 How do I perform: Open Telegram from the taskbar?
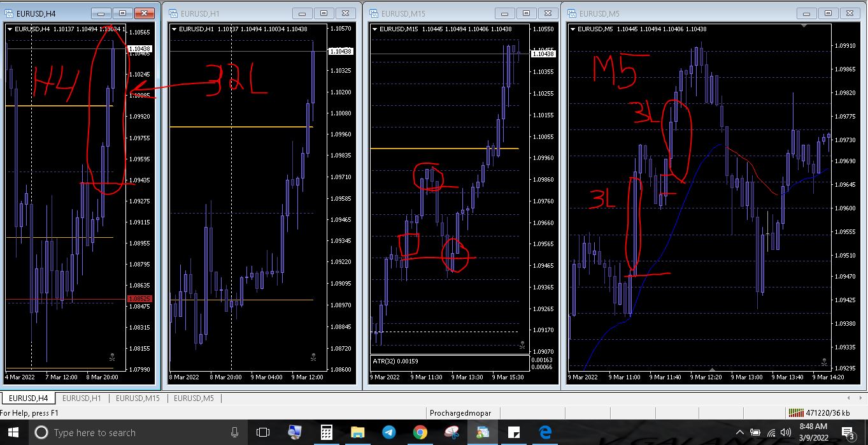click(388, 432)
